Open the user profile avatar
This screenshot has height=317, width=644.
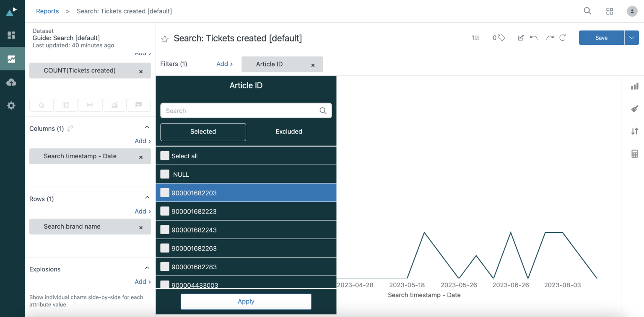tap(632, 11)
